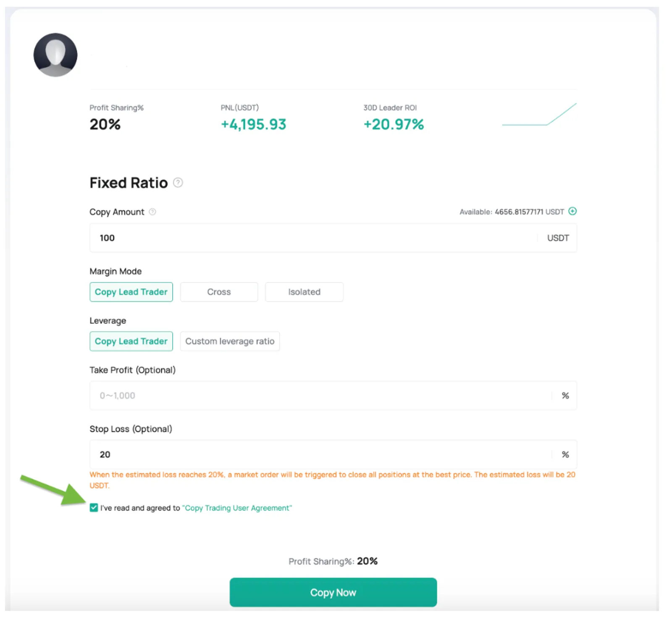Screen dimensions: 672x619
Task: Select Copy Lead Trader margin mode
Action: point(131,292)
